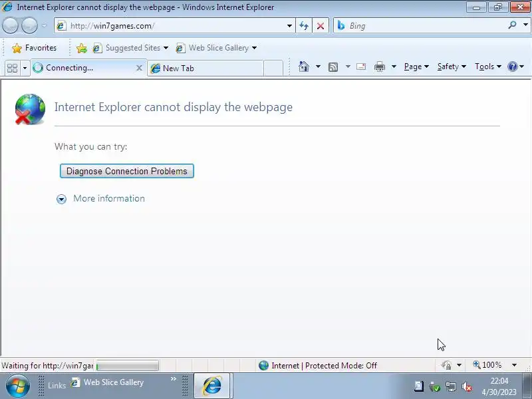
Task: Open the Safety menu
Action: tap(452, 66)
